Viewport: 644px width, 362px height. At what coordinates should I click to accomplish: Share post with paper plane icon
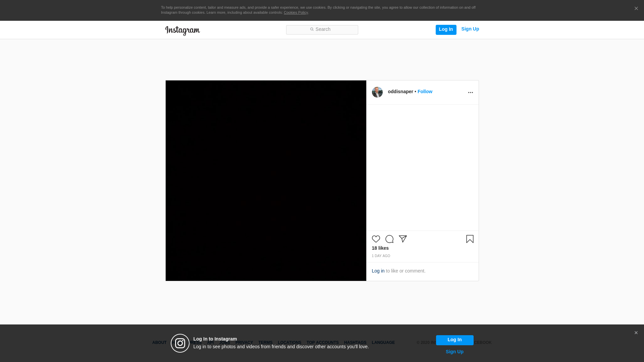402,239
